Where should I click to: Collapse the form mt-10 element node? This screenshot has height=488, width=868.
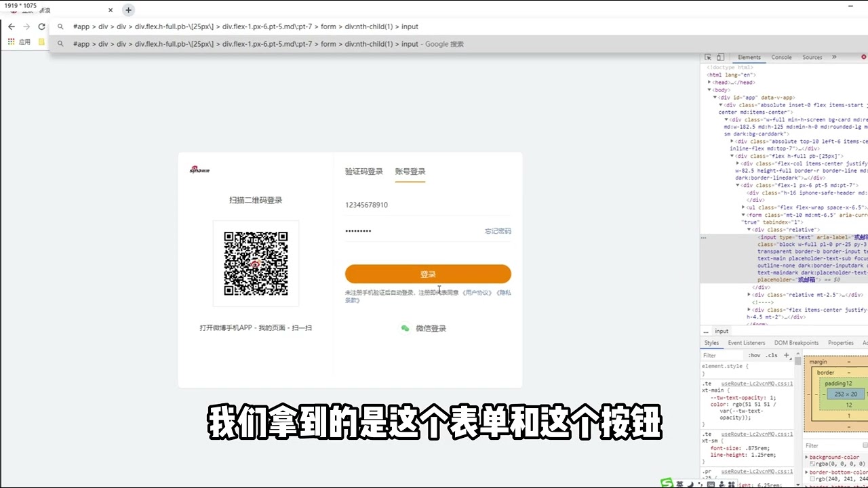744,215
